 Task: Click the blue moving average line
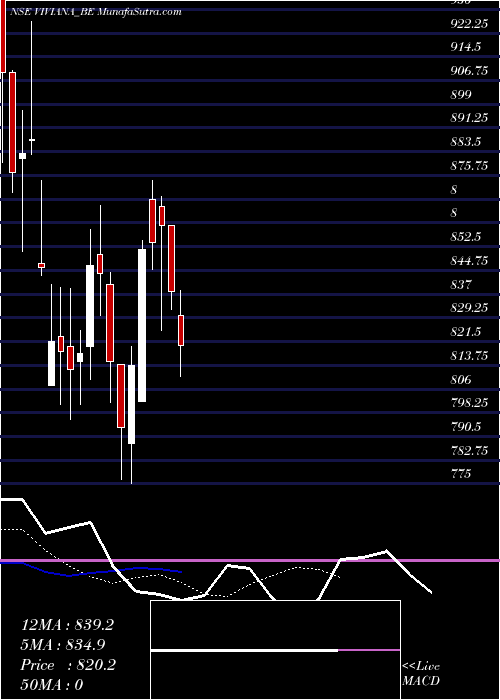[91, 570]
